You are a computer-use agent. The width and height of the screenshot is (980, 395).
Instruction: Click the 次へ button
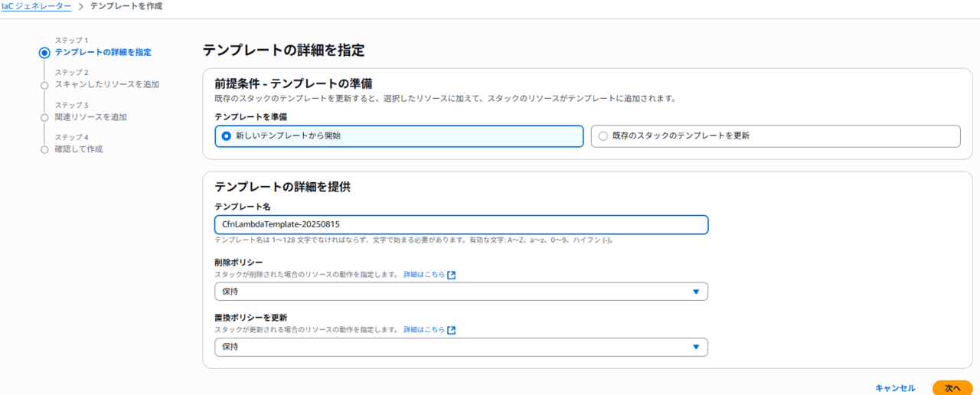pos(952,388)
